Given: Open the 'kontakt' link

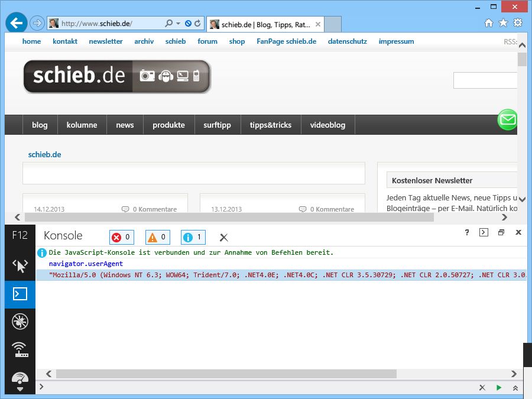Looking at the screenshot, I should 65,41.
